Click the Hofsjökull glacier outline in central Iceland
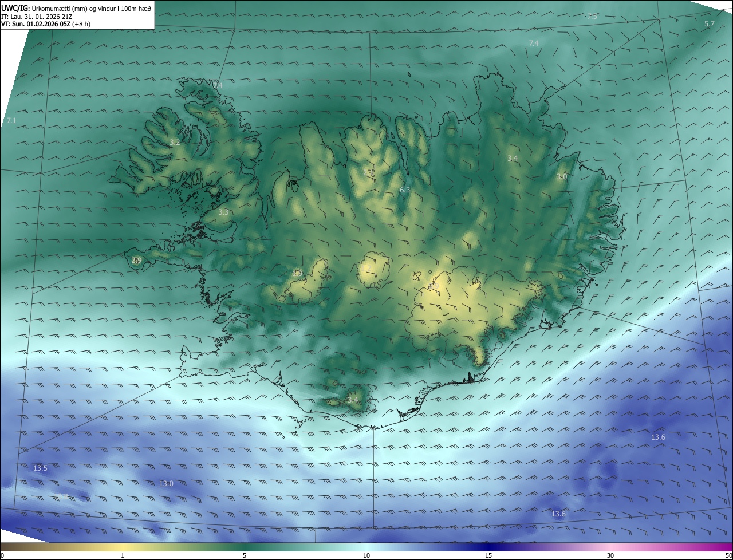Viewport: 733px width, 560px height. [x=373, y=270]
